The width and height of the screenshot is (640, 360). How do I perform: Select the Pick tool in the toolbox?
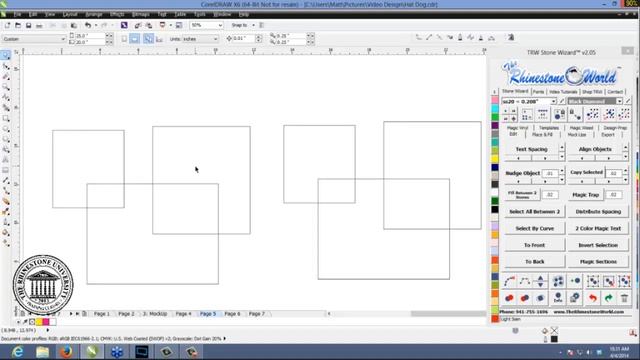6,55
